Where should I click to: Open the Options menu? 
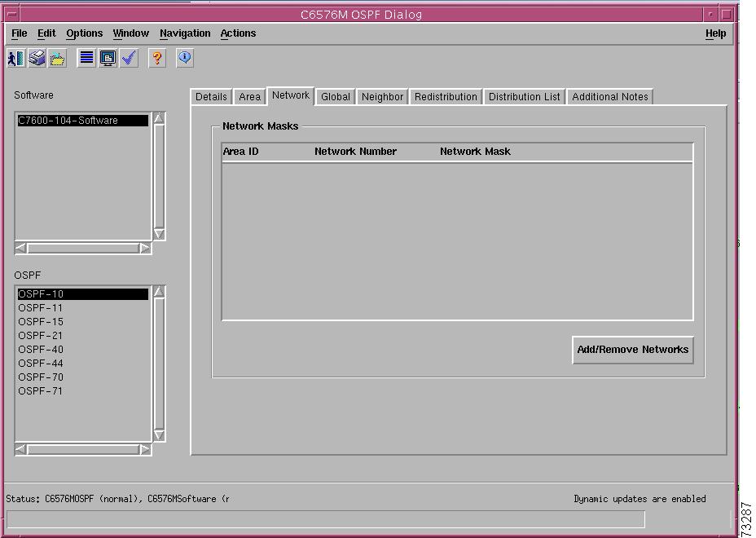85,33
